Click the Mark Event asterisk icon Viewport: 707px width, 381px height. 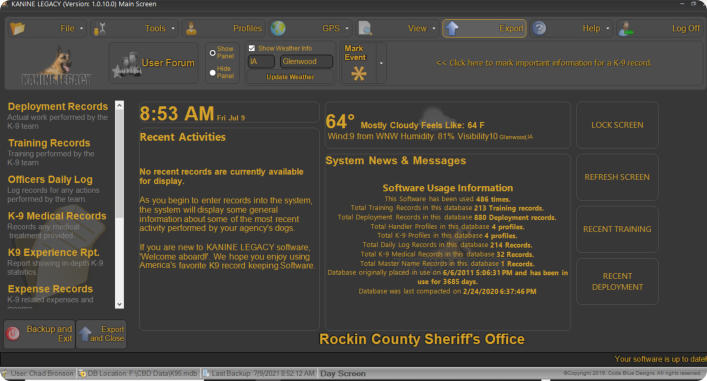(359, 73)
